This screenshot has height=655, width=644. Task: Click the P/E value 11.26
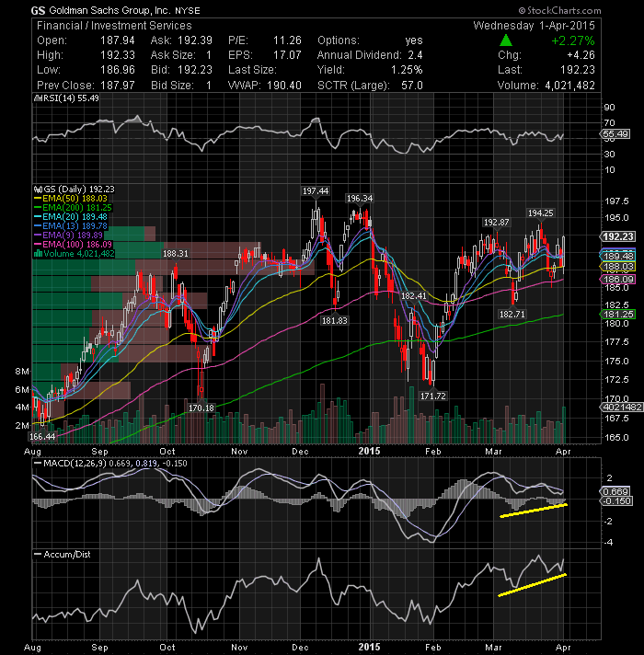click(287, 40)
